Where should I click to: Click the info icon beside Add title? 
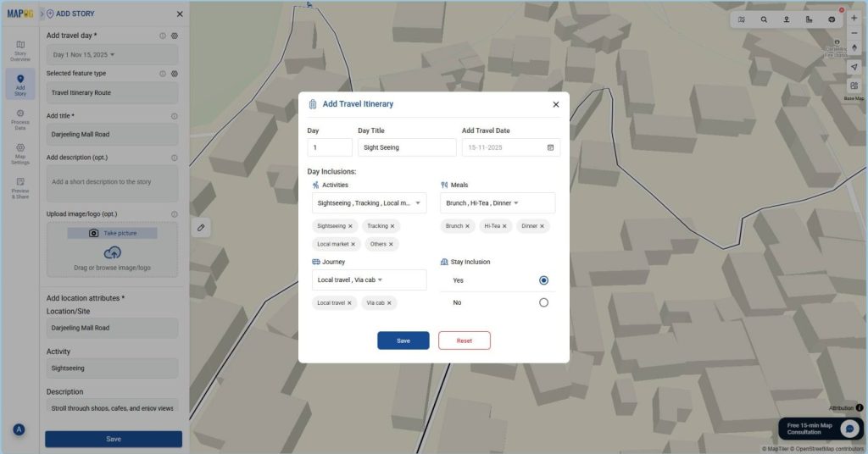click(x=175, y=116)
